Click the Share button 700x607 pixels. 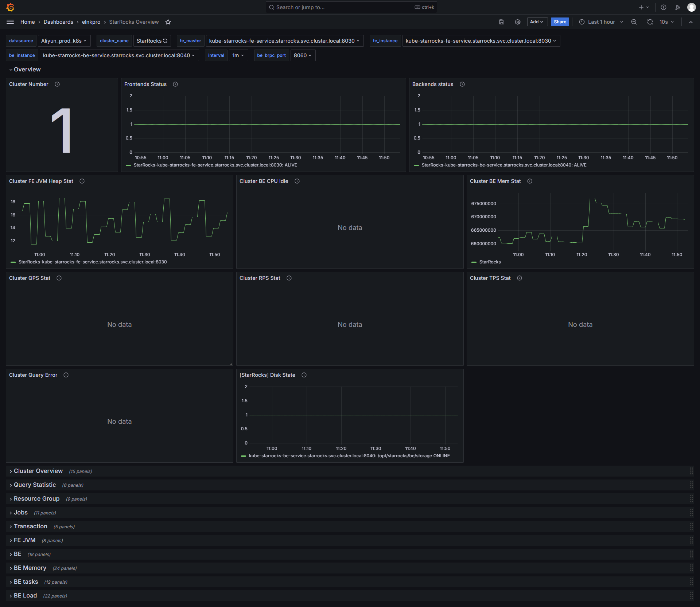pos(560,22)
